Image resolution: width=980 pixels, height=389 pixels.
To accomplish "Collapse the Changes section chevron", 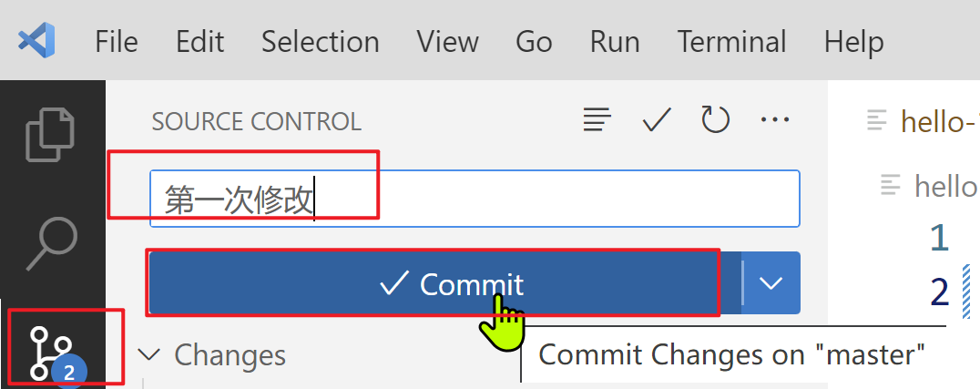I will 148,355.
